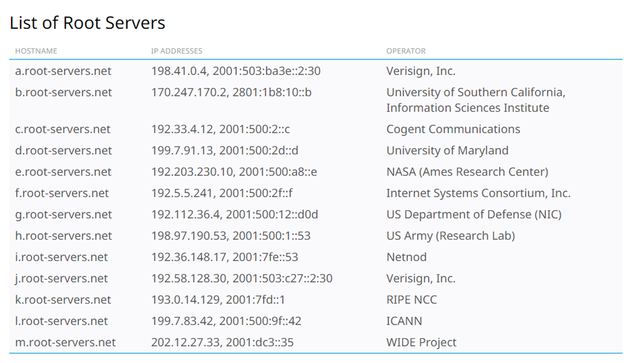Click the HOSTNAME column header
The image size is (644, 363).
[x=36, y=51]
